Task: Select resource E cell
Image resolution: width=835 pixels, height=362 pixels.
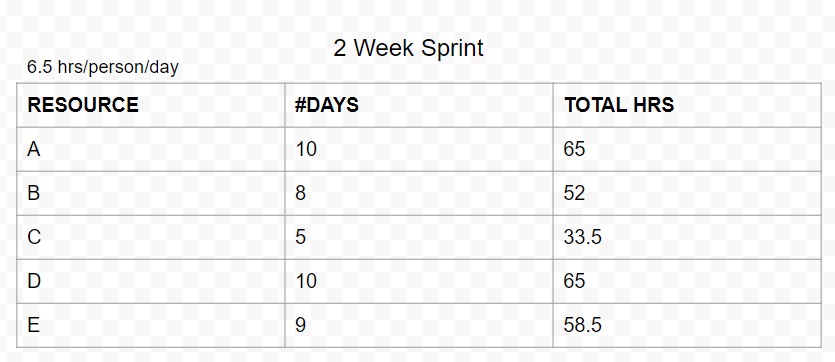Action: click(151, 325)
